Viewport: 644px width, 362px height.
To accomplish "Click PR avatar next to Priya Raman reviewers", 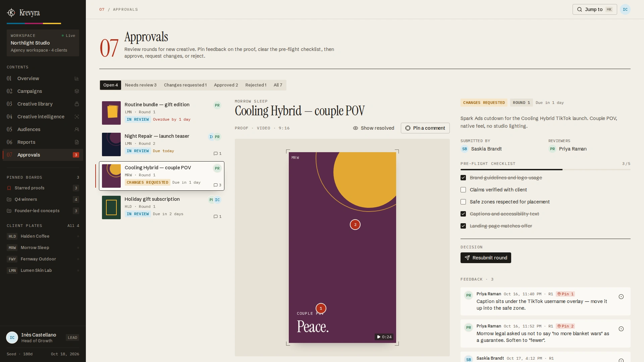I will point(552,149).
